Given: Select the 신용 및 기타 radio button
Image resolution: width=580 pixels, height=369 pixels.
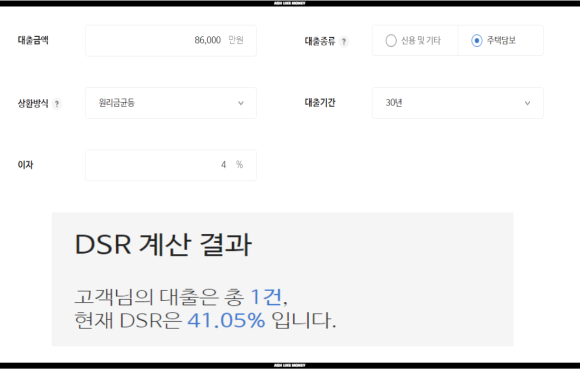Looking at the screenshot, I should pyautogui.click(x=391, y=40).
